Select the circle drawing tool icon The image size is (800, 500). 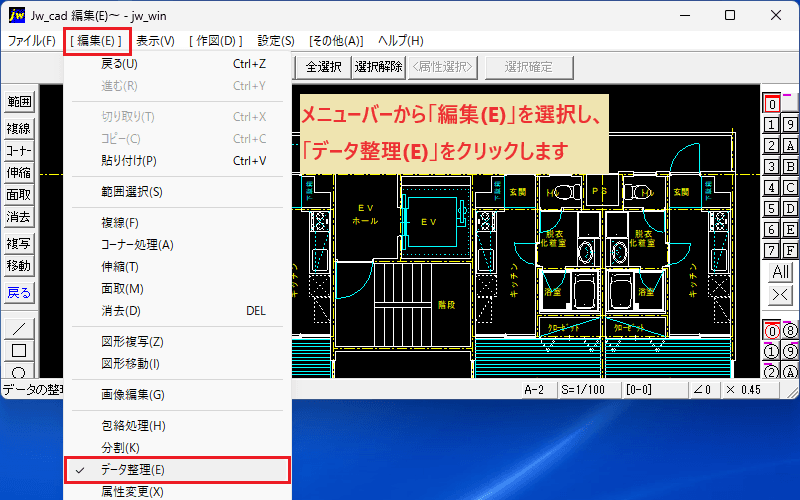pos(19,371)
